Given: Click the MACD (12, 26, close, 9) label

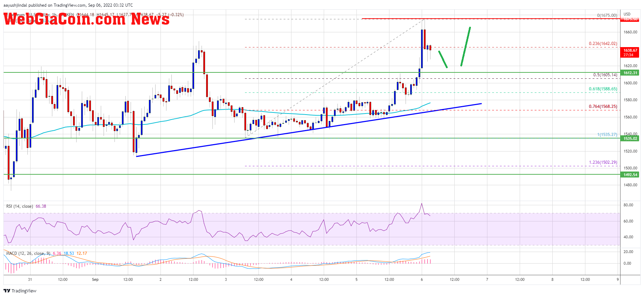Looking at the screenshot, I should (28, 253).
